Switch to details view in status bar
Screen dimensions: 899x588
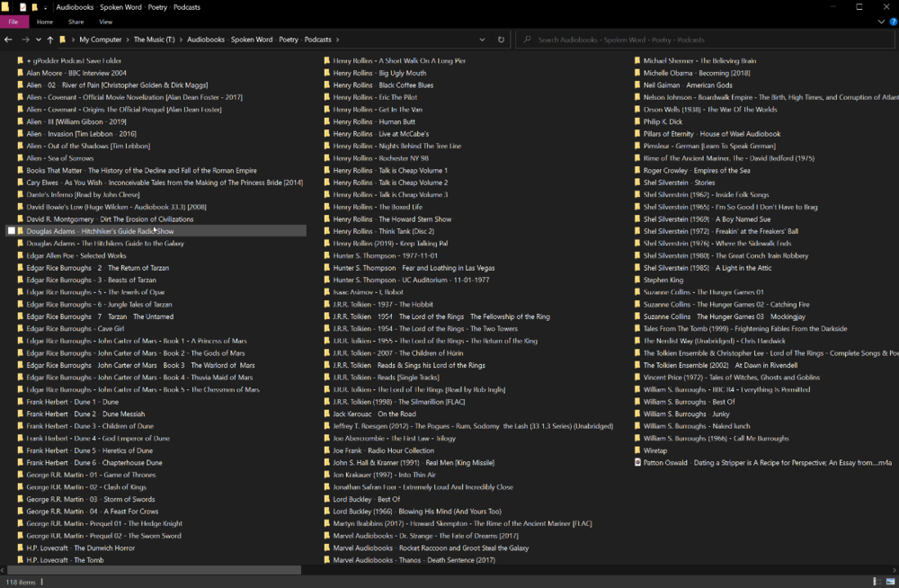coord(876,582)
